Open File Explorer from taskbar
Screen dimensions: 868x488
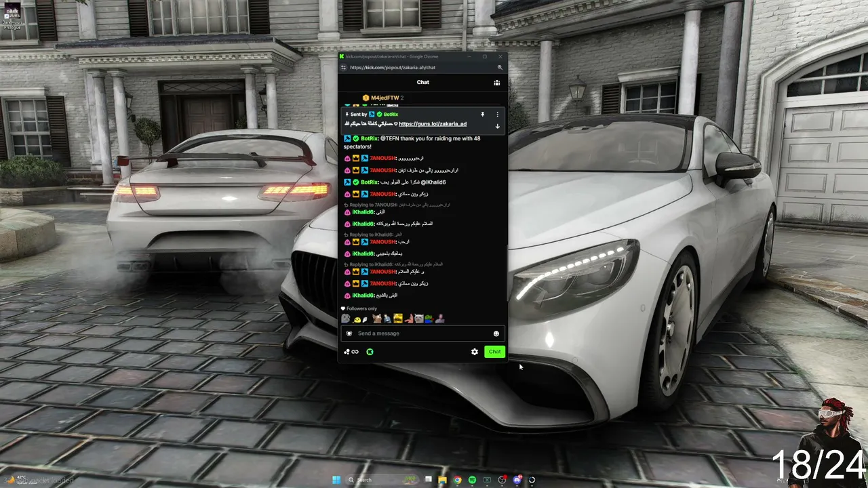(x=442, y=480)
